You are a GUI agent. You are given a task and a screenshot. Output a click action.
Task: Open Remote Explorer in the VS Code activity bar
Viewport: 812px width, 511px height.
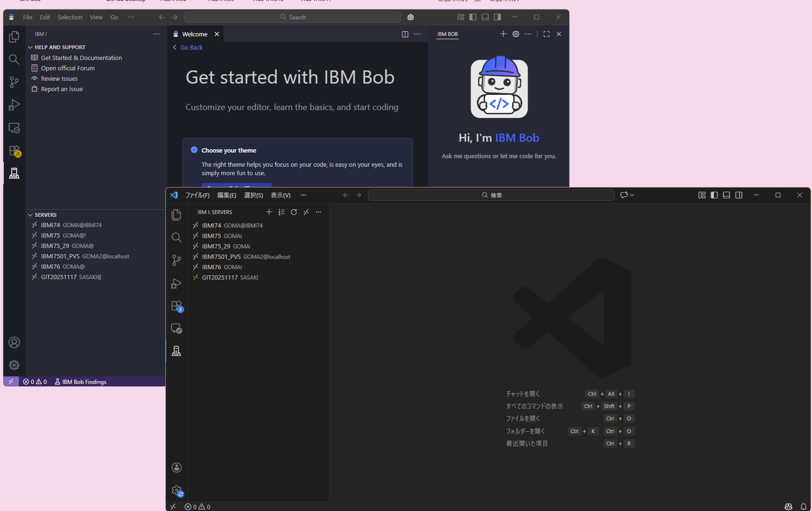(x=177, y=328)
